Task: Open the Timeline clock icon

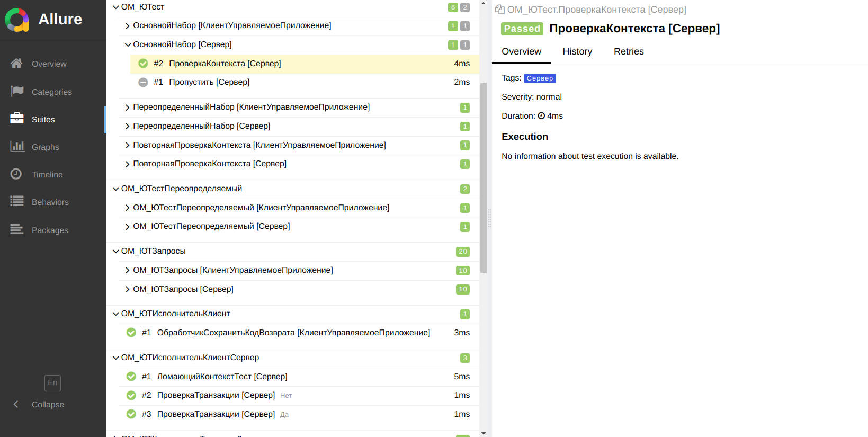Action: coord(16,174)
